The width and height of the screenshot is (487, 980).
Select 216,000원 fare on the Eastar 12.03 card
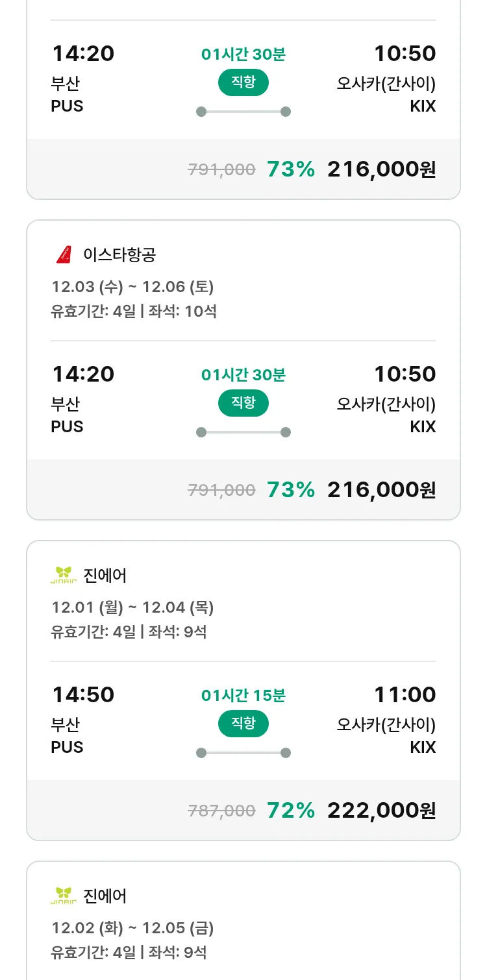coord(381,489)
